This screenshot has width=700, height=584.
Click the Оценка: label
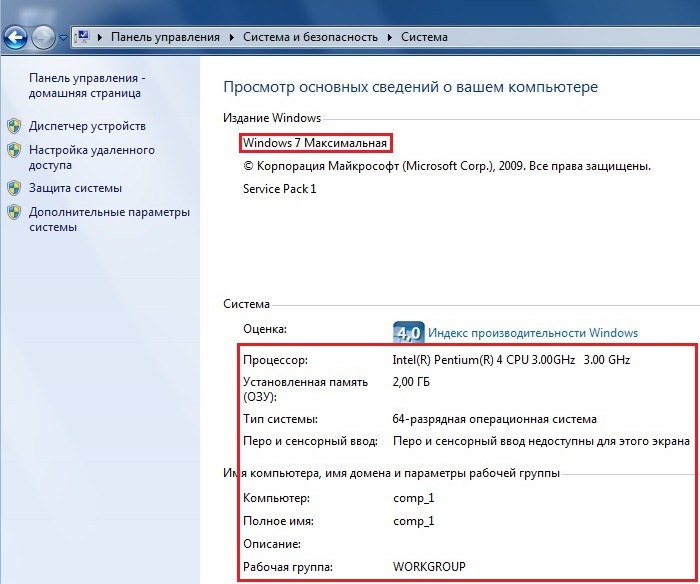(265, 329)
